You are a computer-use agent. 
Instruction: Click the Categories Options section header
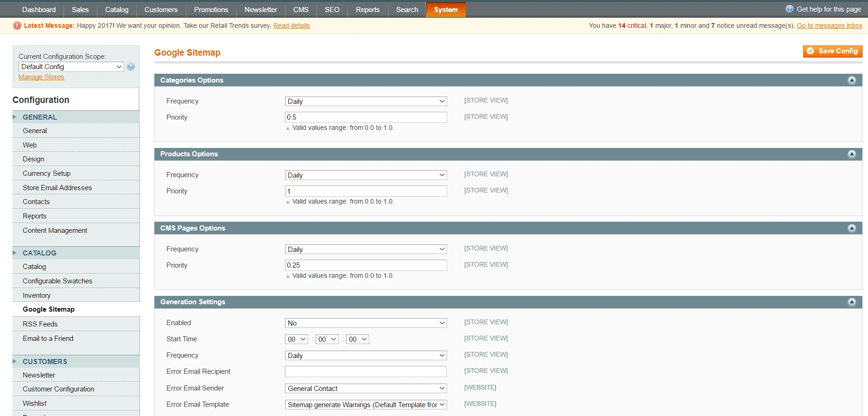click(508, 80)
